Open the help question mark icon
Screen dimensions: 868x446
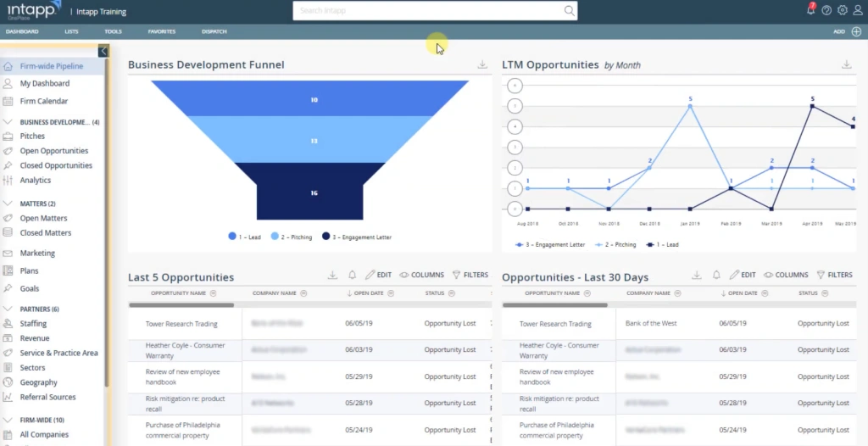[826, 10]
